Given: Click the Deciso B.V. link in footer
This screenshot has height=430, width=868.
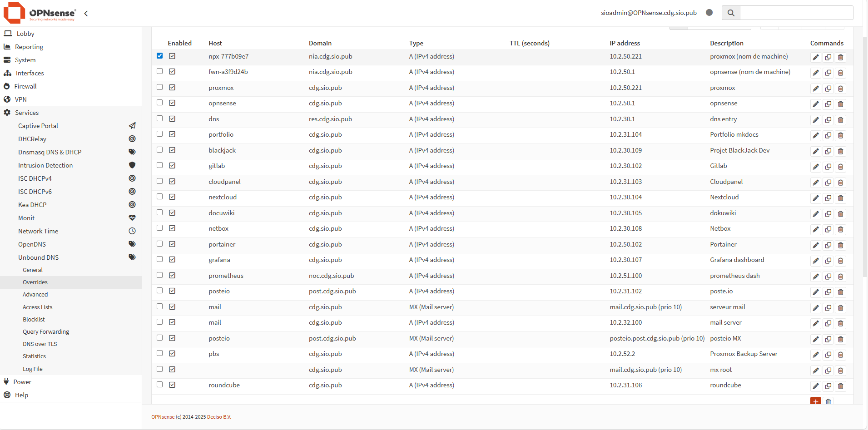Looking at the screenshot, I should [219, 416].
